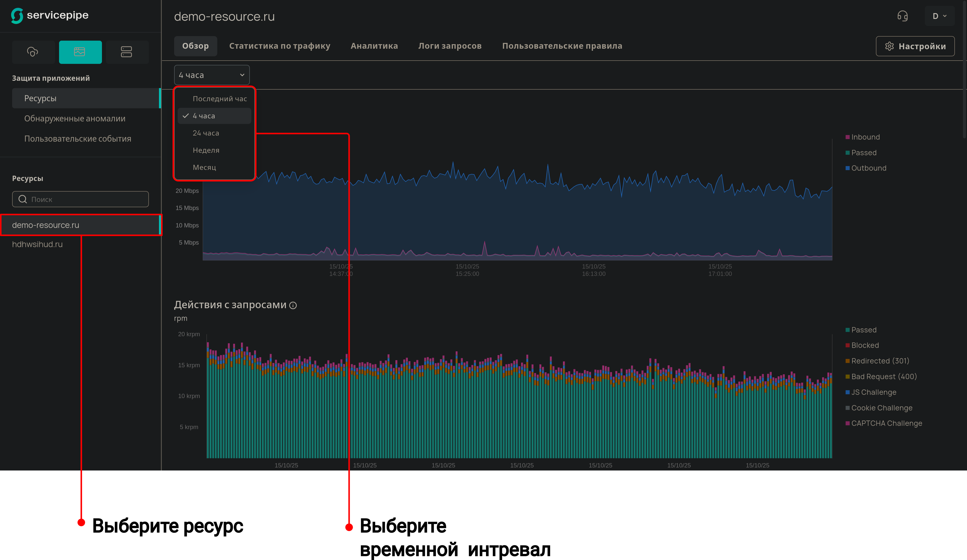Choose Последний час option

(x=214, y=99)
